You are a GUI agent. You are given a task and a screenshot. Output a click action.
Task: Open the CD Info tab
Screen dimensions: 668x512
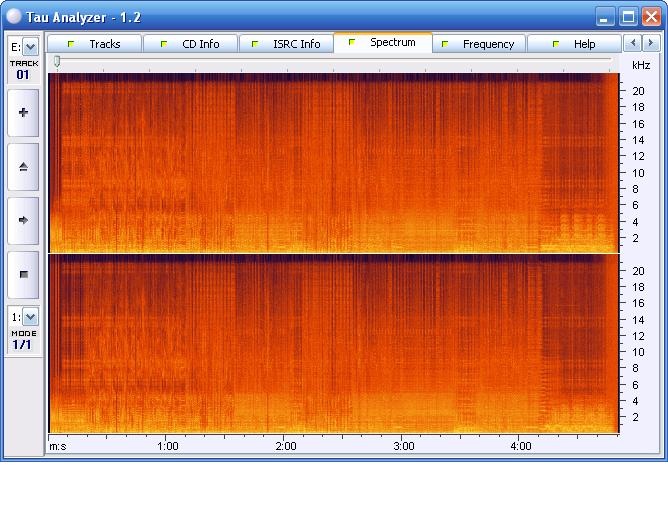coord(190,44)
